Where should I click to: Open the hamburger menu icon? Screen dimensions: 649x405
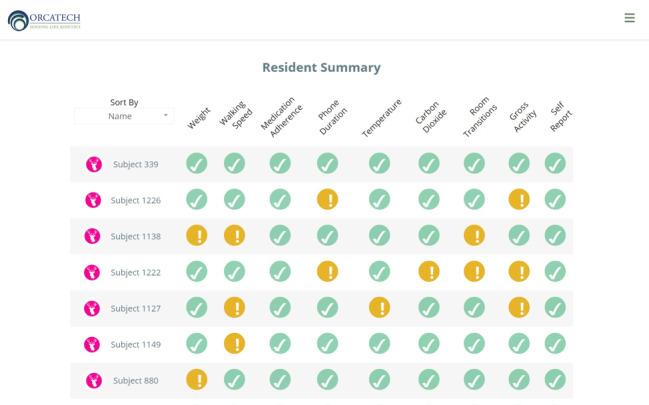630,17
